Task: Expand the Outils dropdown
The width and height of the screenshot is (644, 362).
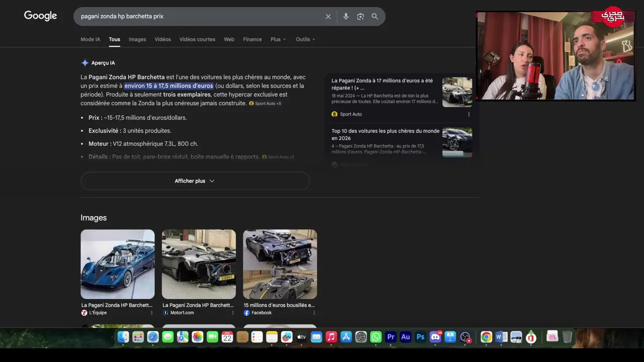Action: (305, 39)
